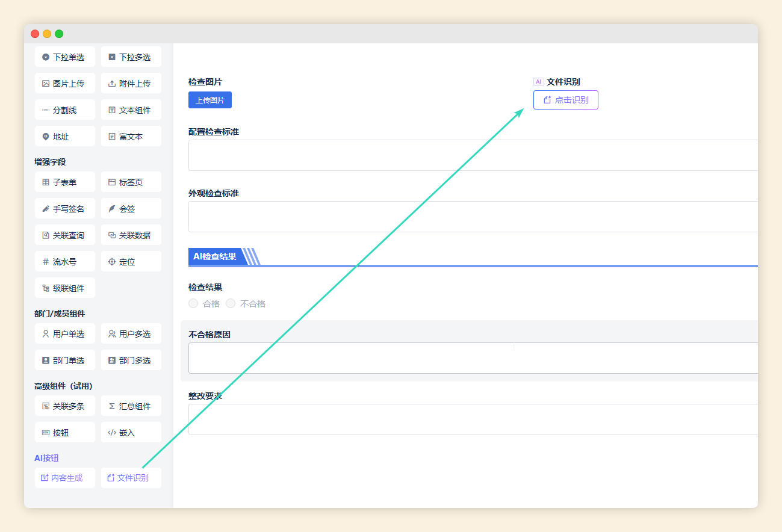Click into the 外观检查标准 text area

tap(473, 217)
